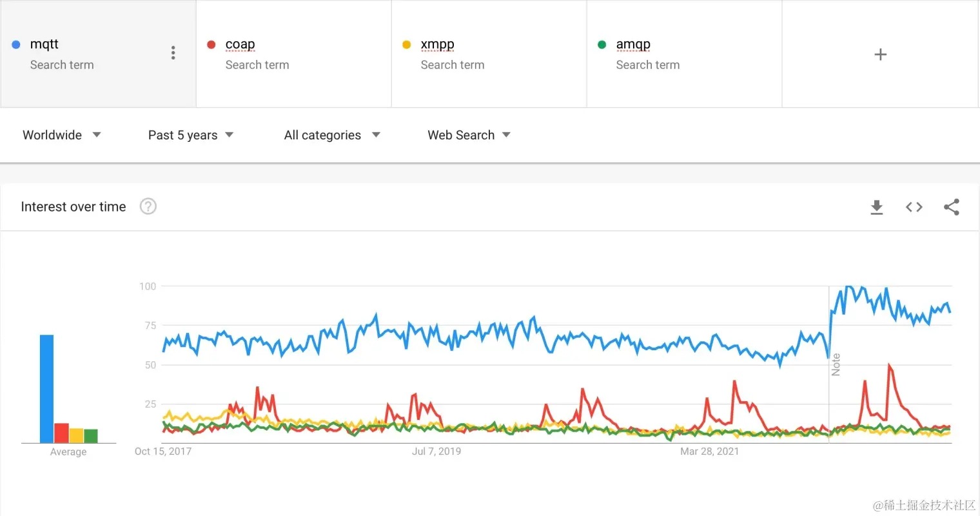
Task: Download the interest over time data
Action: pos(876,207)
